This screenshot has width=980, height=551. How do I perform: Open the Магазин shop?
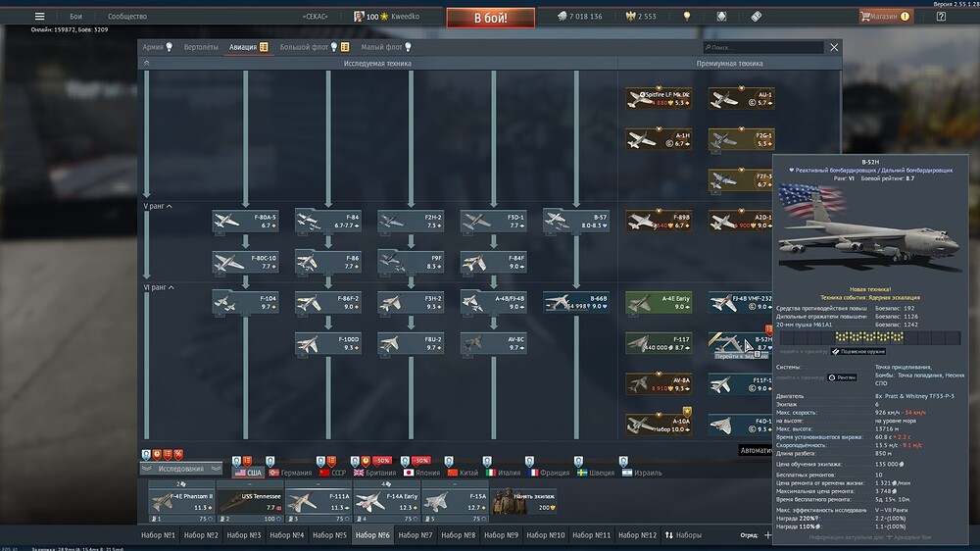(884, 17)
